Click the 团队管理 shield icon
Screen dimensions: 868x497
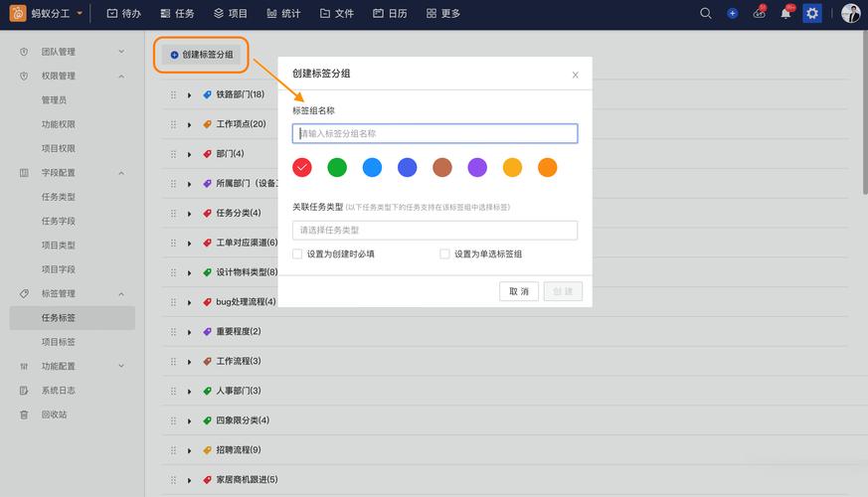(x=24, y=52)
